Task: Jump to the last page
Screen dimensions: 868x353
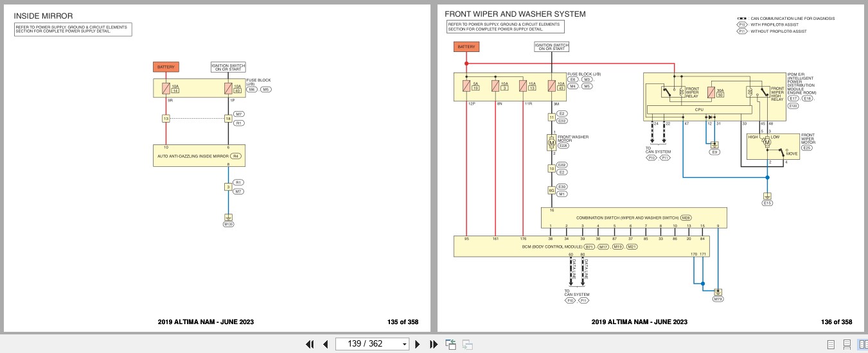Action: [x=433, y=344]
